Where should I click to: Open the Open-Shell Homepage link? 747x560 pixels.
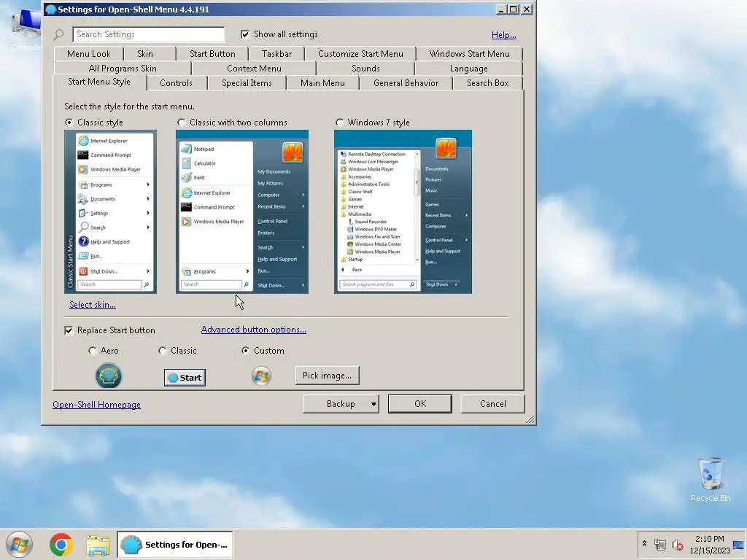pos(97,405)
